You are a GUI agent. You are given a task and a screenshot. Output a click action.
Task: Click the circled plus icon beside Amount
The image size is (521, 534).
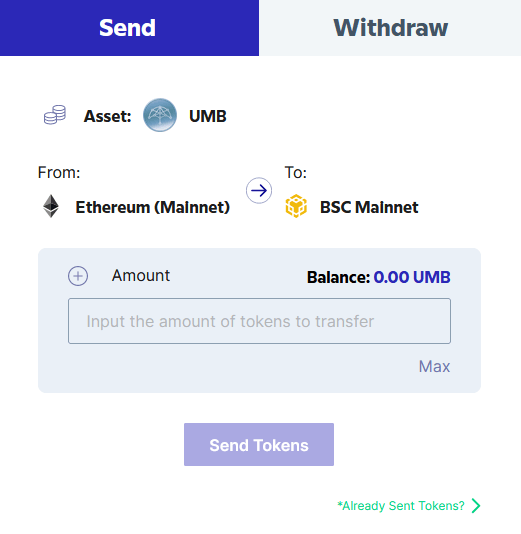click(x=78, y=276)
